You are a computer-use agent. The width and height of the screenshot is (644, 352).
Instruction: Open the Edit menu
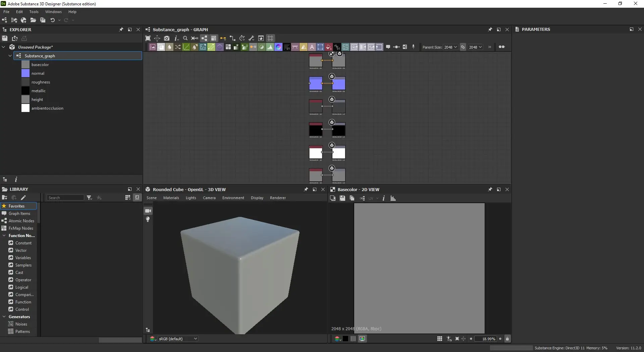point(19,12)
